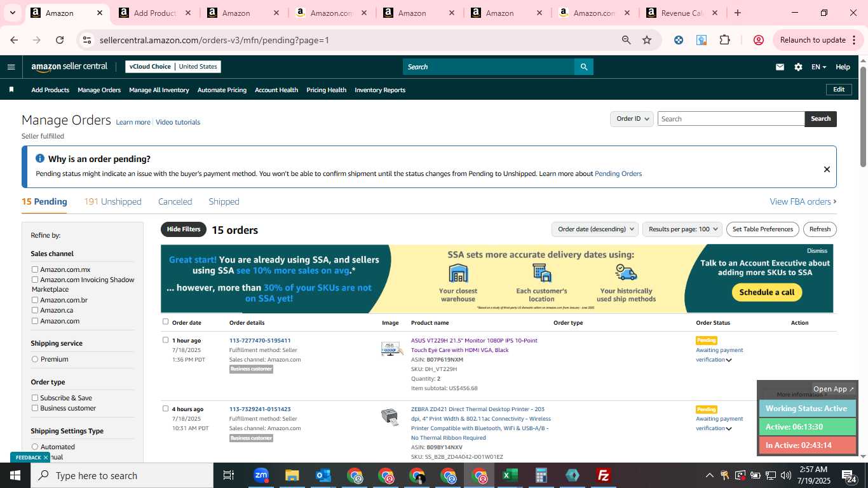Switch to the 15 Pending tab
The height and width of the screenshot is (488, 868).
[x=44, y=201]
